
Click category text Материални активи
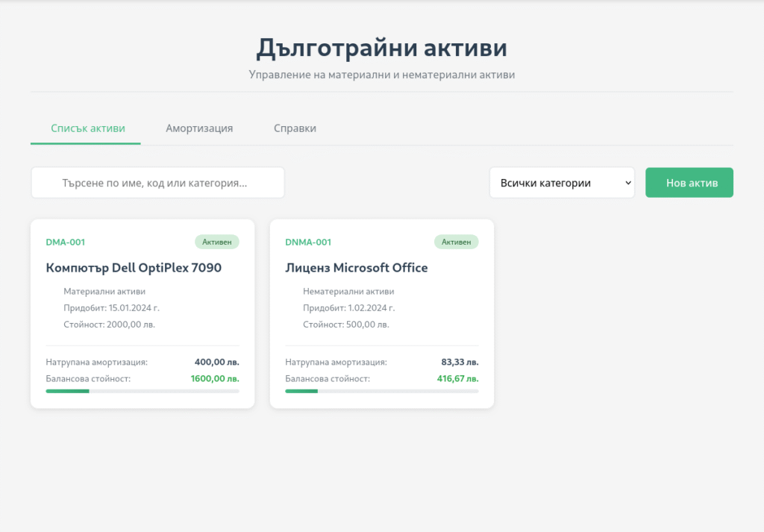click(104, 291)
